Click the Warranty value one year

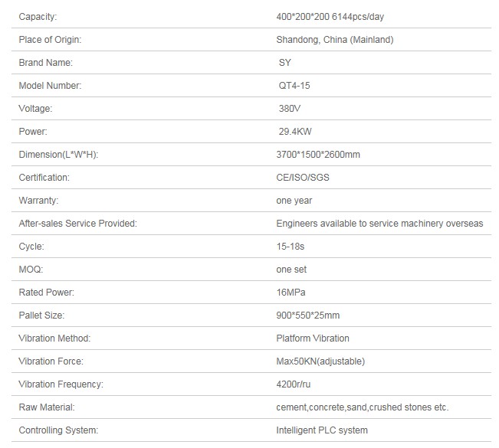294,201
